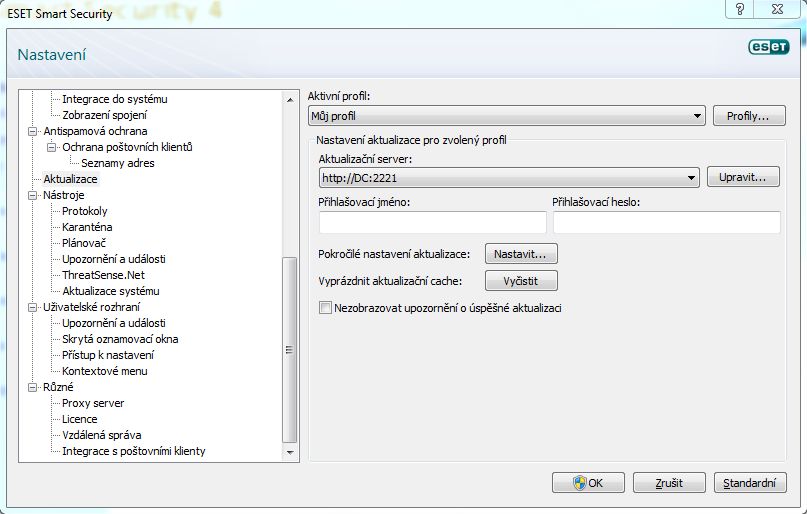Restore defaults with Standardní button
This screenshot has width=807, height=514.
(750, 483)
